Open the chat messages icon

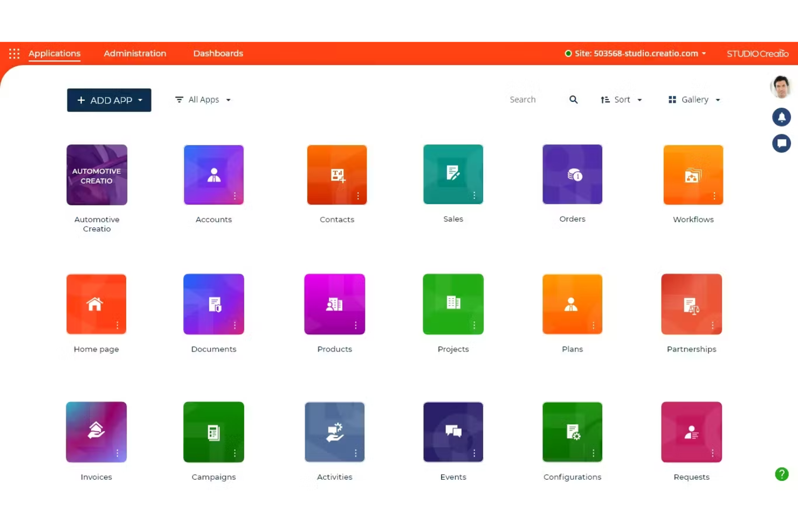click(x=781, y=143)
